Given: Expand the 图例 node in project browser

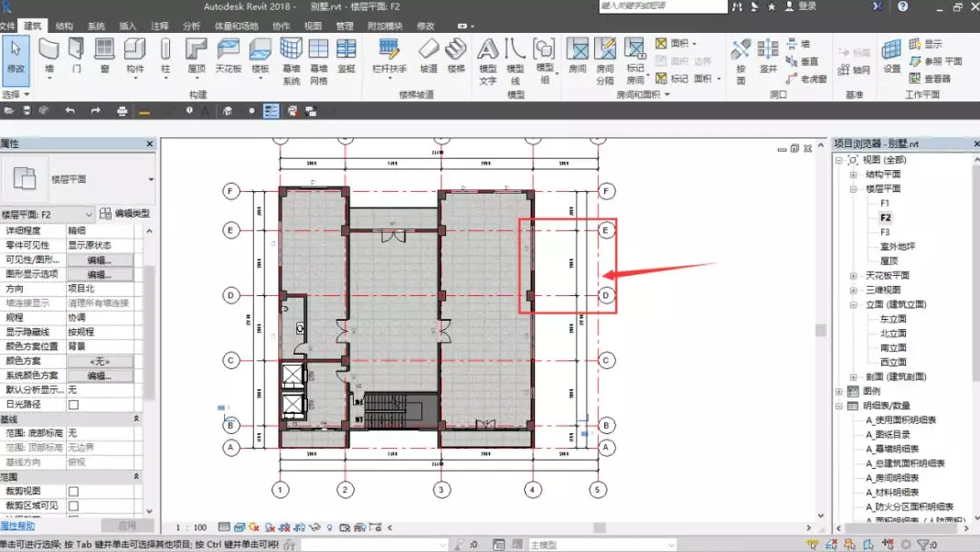Looking at the screenshot, I should click(840, 391).
